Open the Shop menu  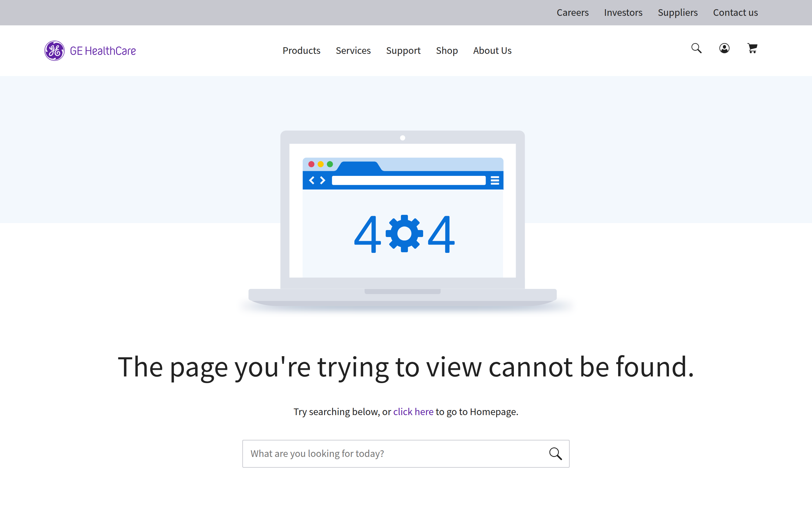tap(447, 50)
